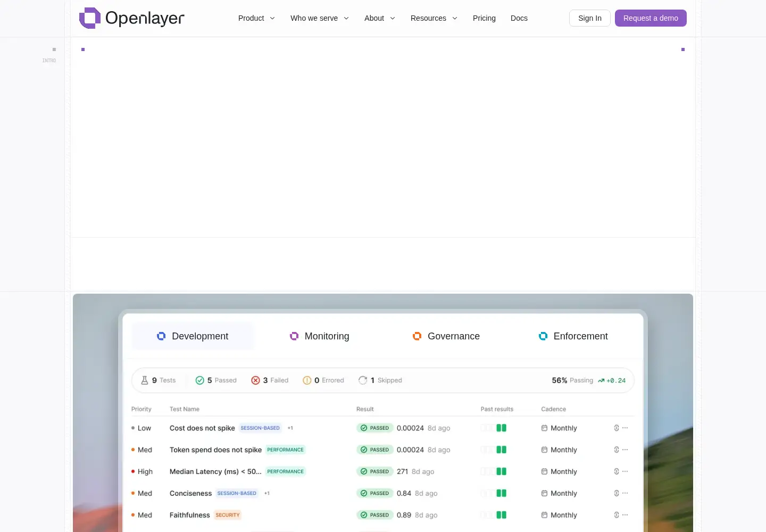Open more options for Median Latency row
766x532 pixels.
coord(625,471)
